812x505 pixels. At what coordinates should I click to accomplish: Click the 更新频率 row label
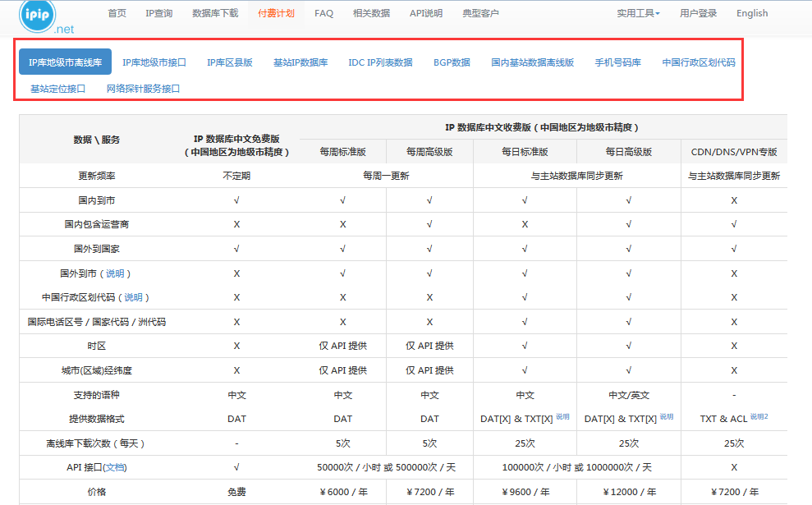96,176
